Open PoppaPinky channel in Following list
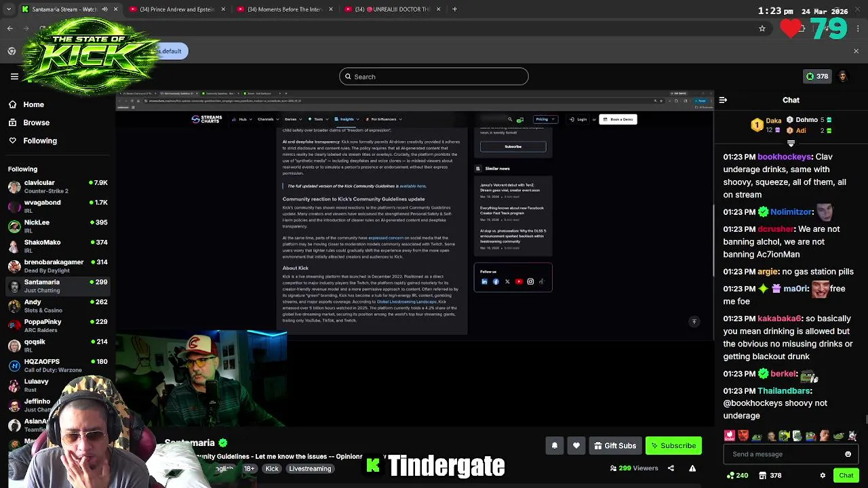Screen dimensions: 868x488 pos(58,325)
